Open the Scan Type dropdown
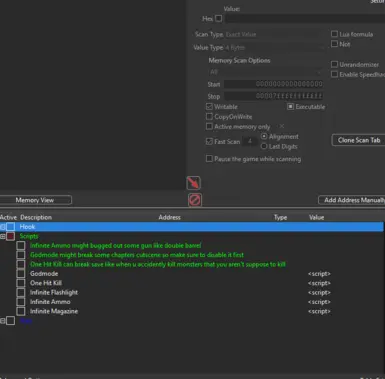 [x=273, y=34]
